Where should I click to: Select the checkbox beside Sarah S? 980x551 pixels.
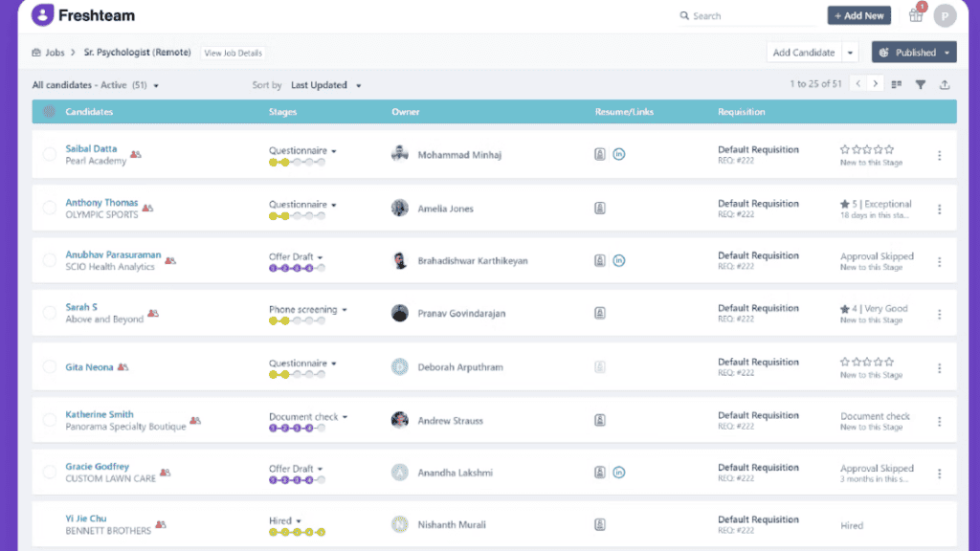pyautogui.click(x=49, y=313)
